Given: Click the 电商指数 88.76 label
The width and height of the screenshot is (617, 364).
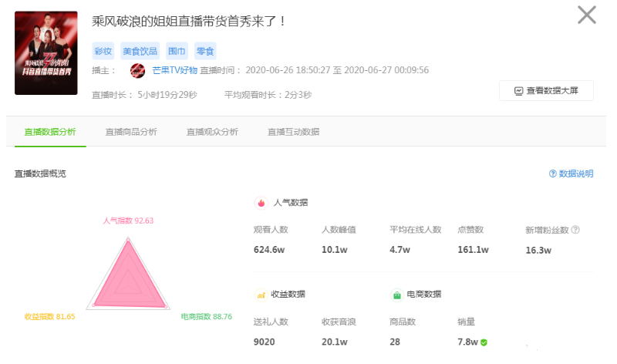Looking at the screenshot, I should 207,317.
